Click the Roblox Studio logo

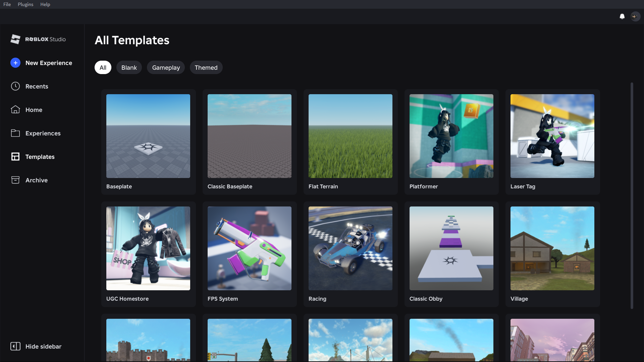point(38,39)
